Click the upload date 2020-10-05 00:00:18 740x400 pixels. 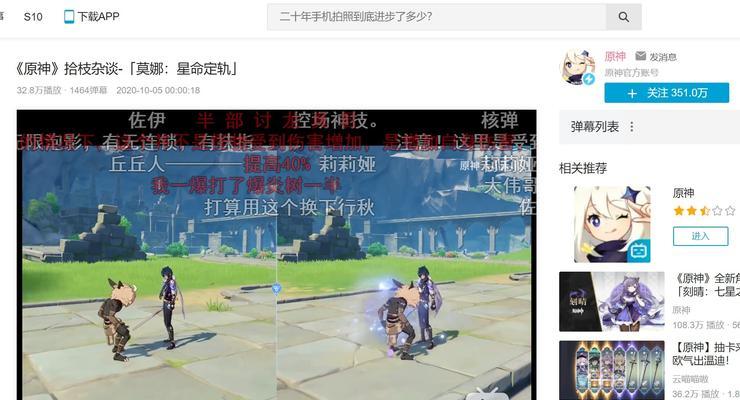click(158, 90)
